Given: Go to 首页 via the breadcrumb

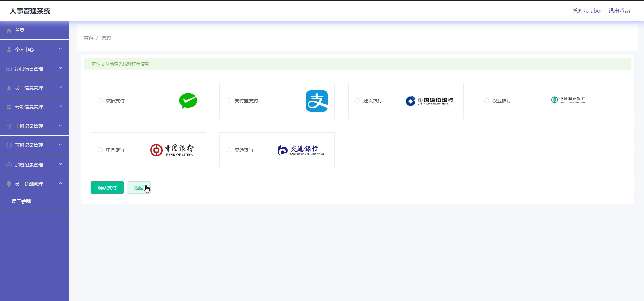Looking at the screenshot, I should (89, 38).
